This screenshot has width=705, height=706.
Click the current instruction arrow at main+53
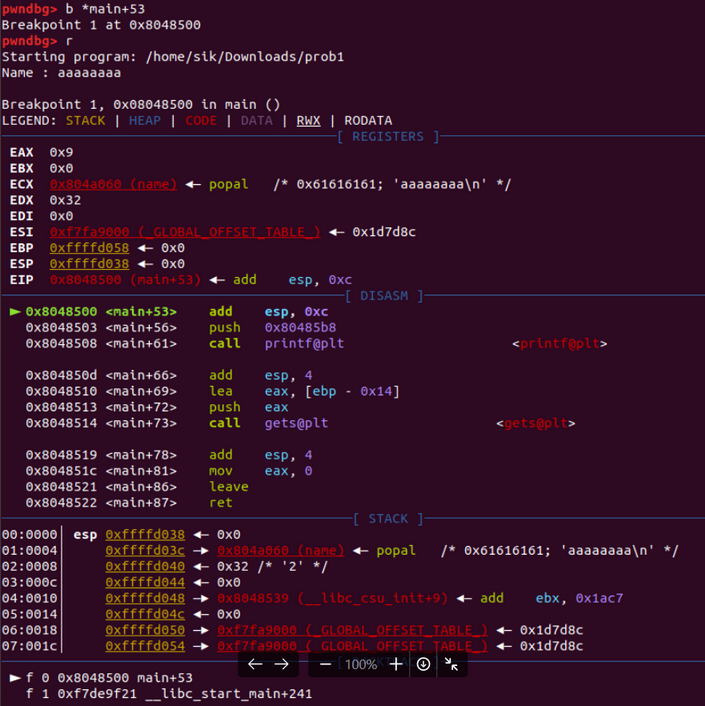[x=15, y=312]
